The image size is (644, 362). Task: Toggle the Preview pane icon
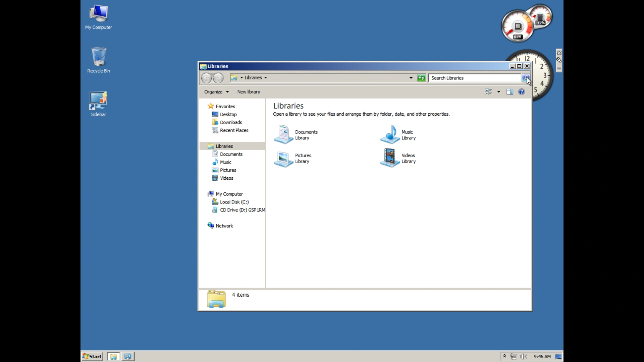coord(509,92)
